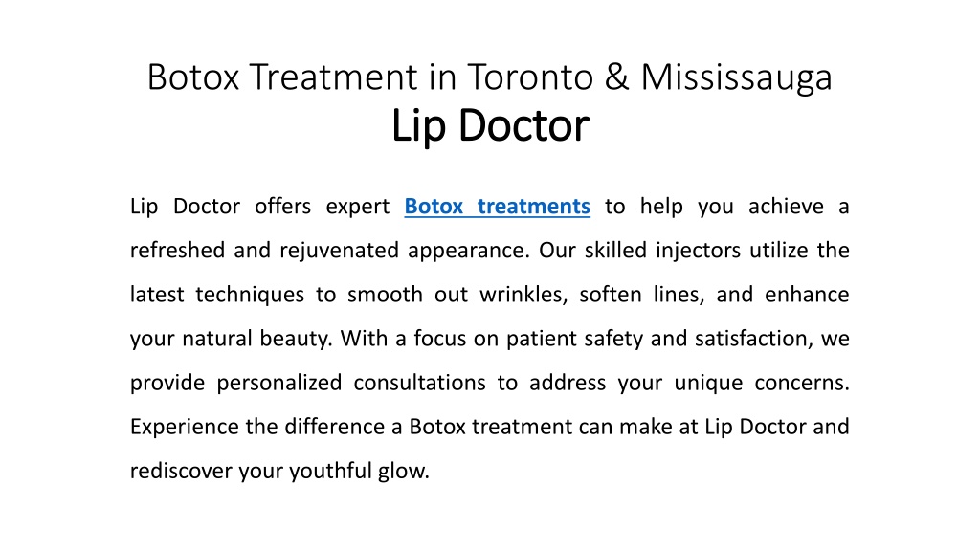
Task: Click the word 'techniques' in the paragraph
Action: click(x=250, y=295)
